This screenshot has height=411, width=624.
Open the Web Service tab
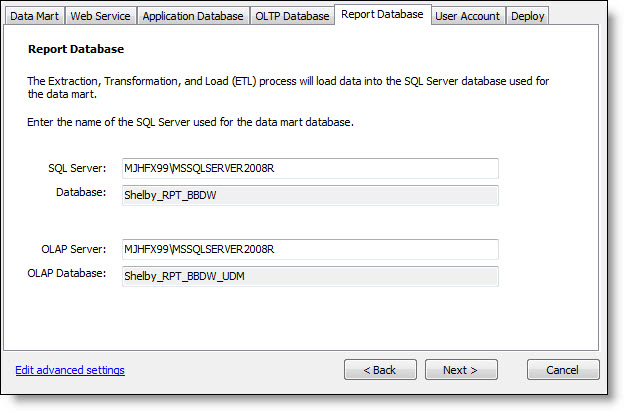tap(101, 16)
